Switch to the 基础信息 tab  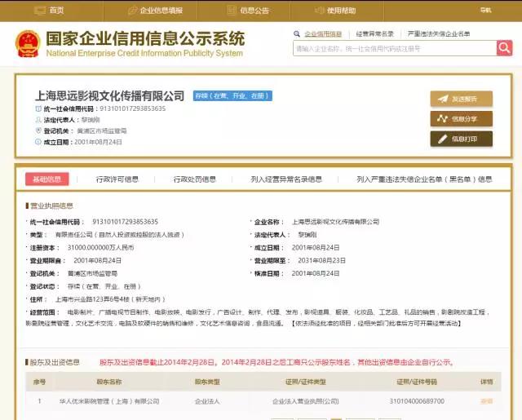pos(47,179)
